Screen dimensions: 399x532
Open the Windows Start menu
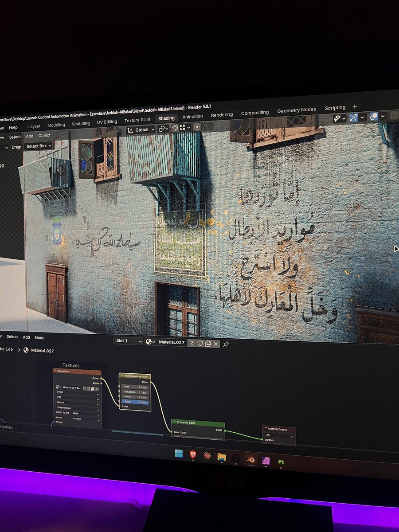tap(179, 453)
